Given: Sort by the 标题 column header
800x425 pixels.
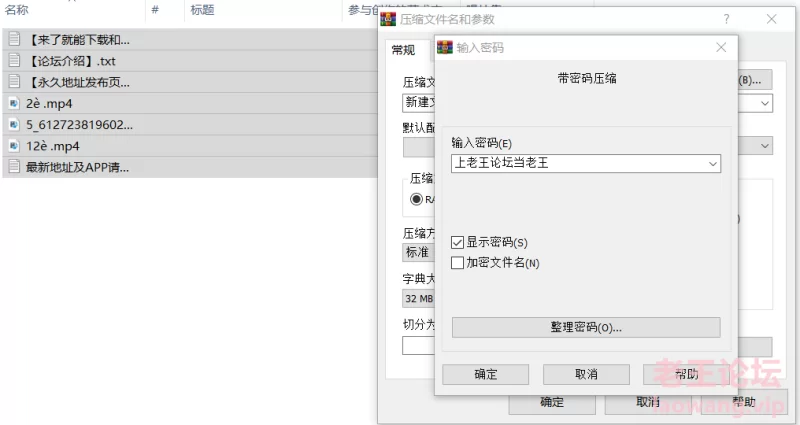Looking at the screenshot, I should click(203, 9).
